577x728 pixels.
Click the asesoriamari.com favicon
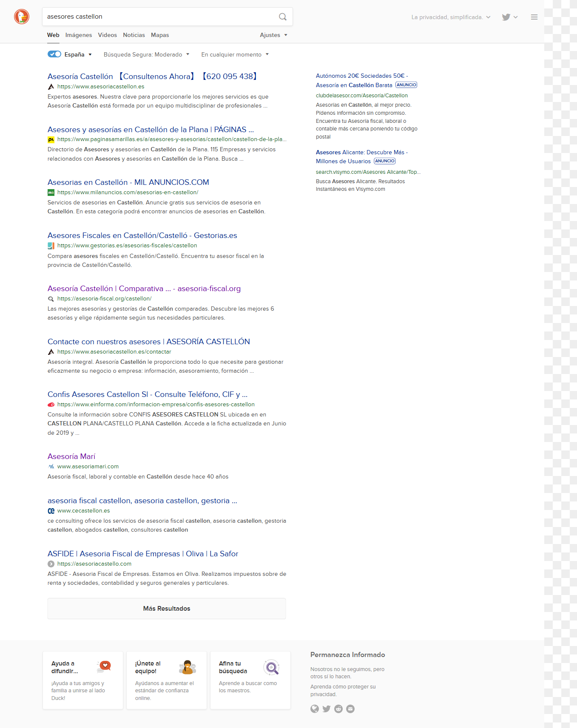pyautogui.click(x=51, y=467)
